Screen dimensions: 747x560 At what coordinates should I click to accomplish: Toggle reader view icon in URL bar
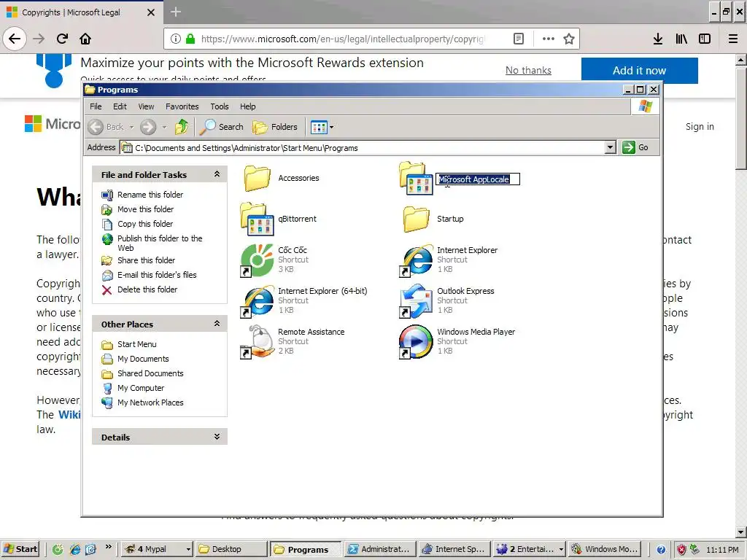[519, 39]
